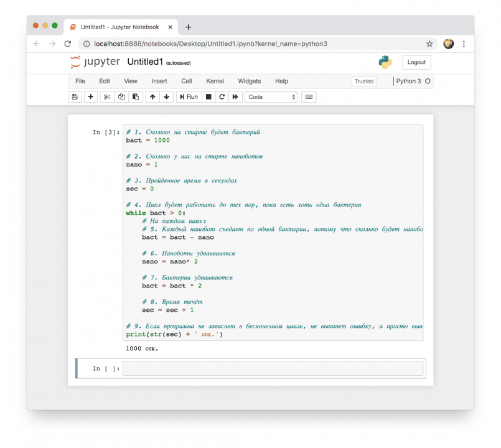Open the command palette keyboard icon
The height and width of the screenshot is (448, 501).
tap(308, 97)
